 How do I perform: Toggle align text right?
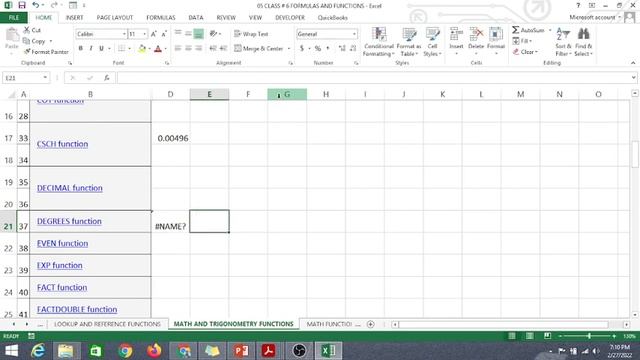coord(198,49)
